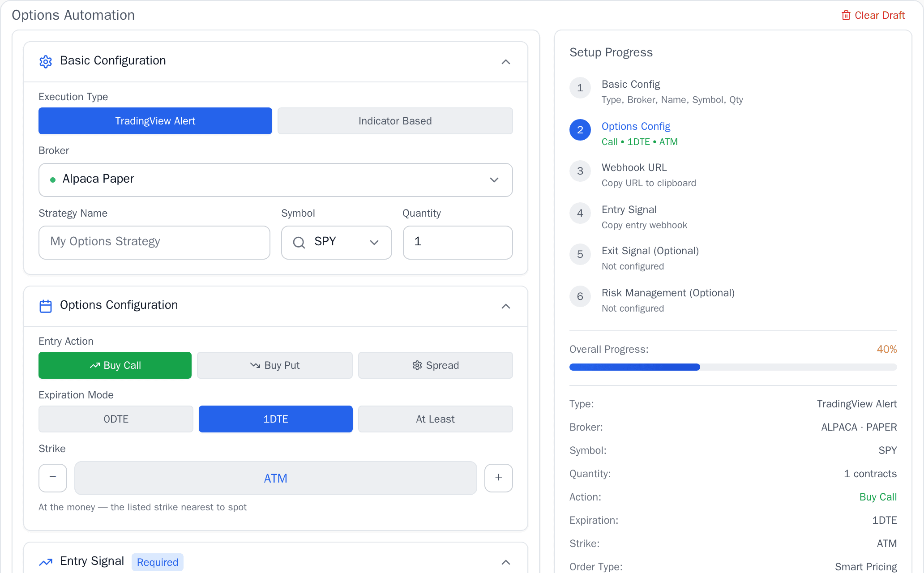Select TradingView Alert execution type
924x573 pixels.
click(x=155, y=121)
